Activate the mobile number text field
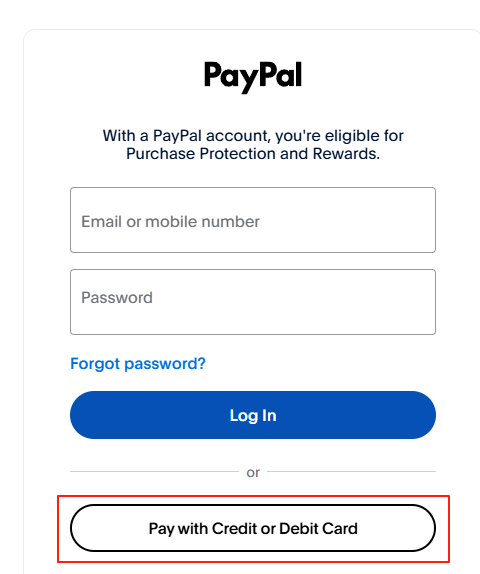The height and width of the screenshot is (574, 480). [x=253, y=220]
